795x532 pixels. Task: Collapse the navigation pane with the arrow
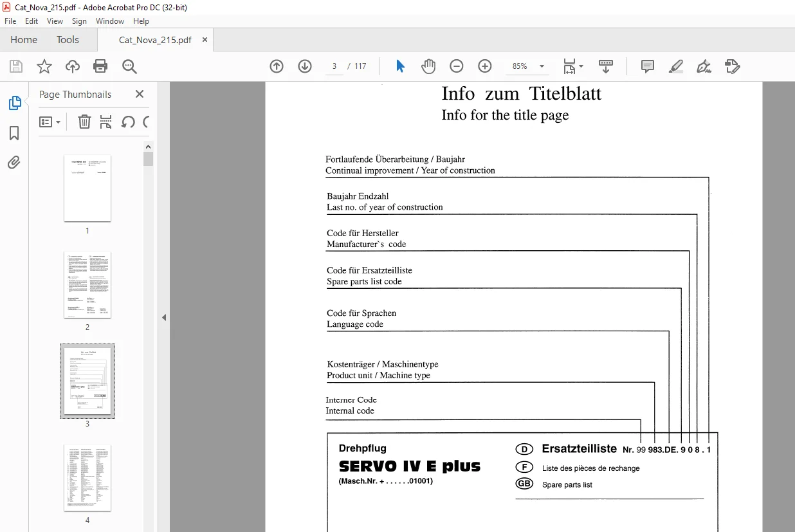click(164, 317)
